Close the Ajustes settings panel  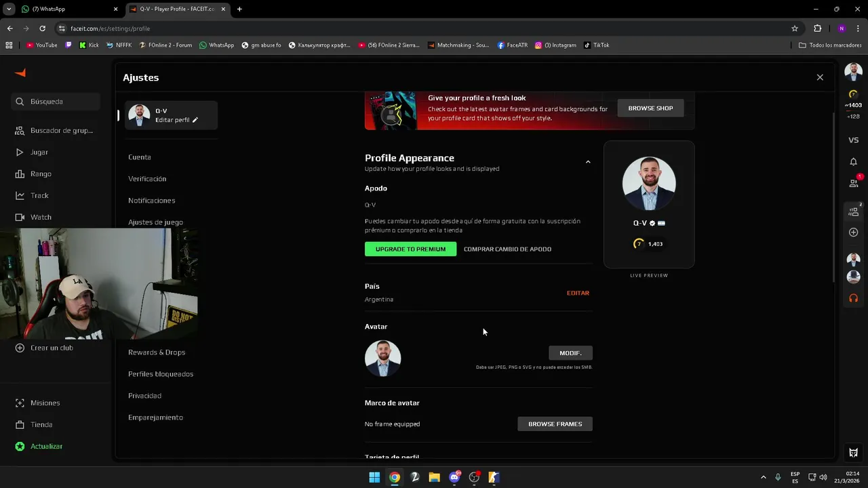pyautogui.click(x=820, y=77)
